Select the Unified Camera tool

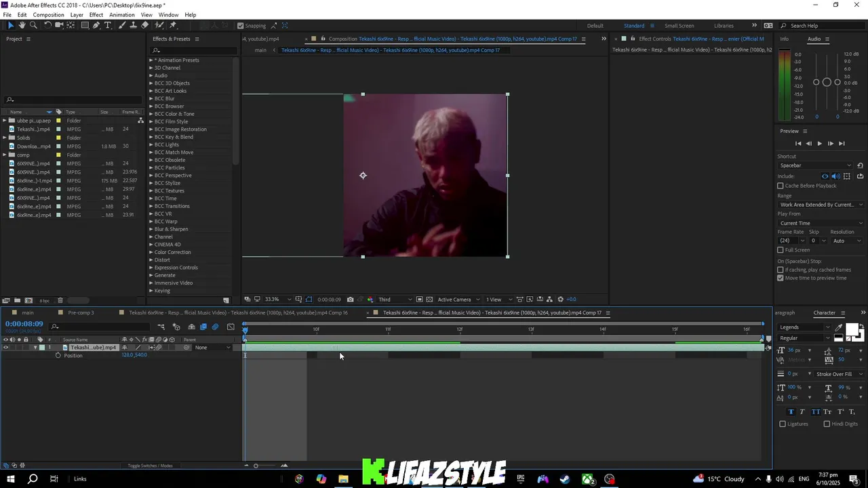(59, 25)
